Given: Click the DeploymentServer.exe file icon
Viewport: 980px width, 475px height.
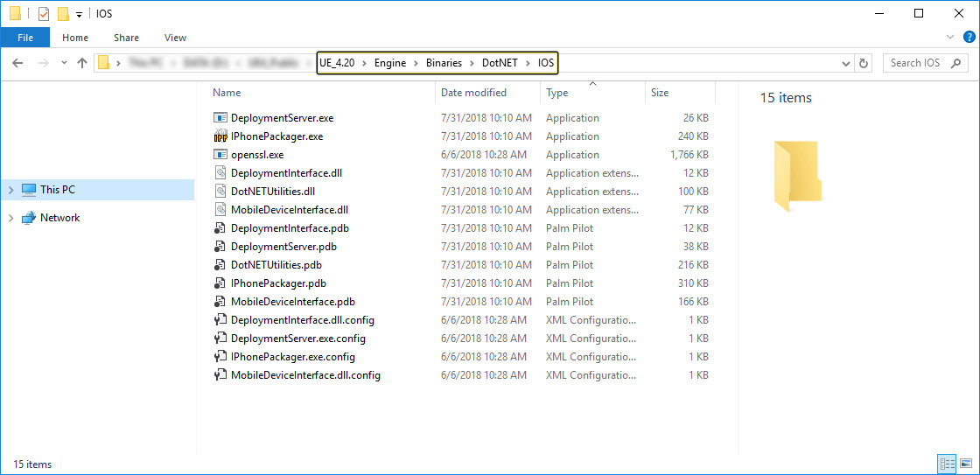Looking at the screenshot, I should point(220,117).
